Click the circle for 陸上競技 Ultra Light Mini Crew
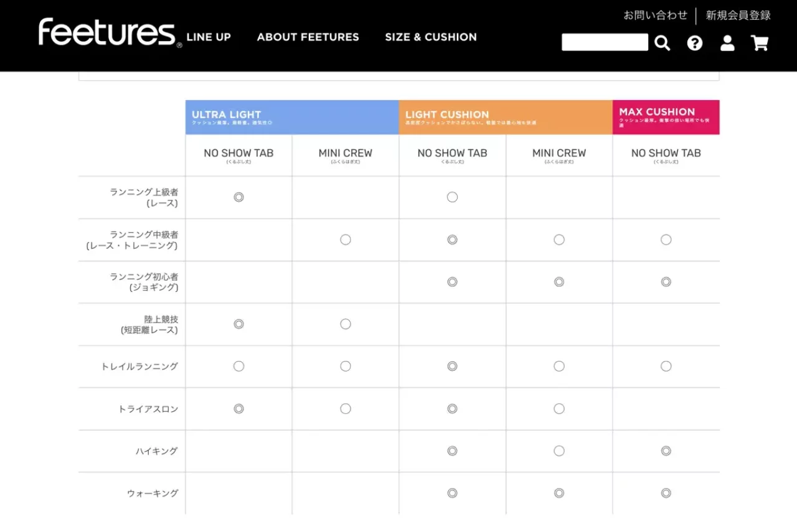The image size is (797, 532). [346, 324]
